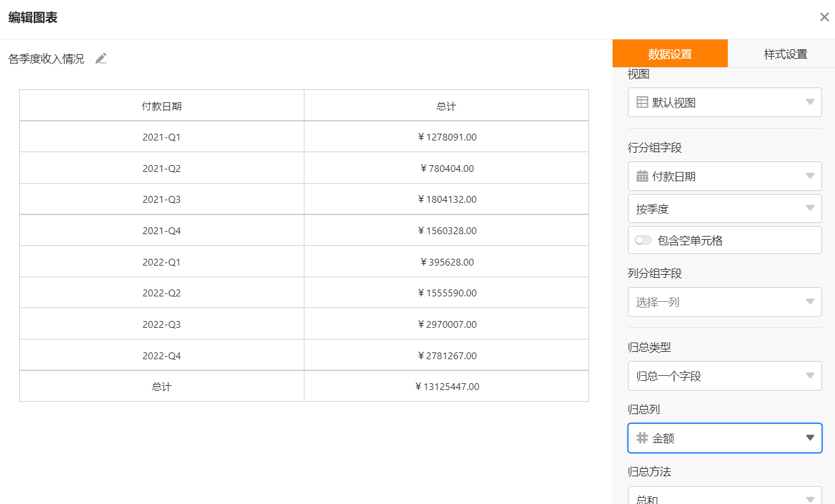Click the ￥2970007.00 value cell
This screenshot has width=835, height=504.
click(x=446, y=325)
